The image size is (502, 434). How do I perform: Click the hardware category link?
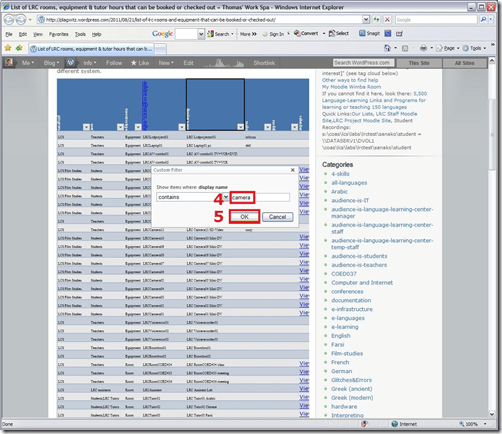click(344, 406)
